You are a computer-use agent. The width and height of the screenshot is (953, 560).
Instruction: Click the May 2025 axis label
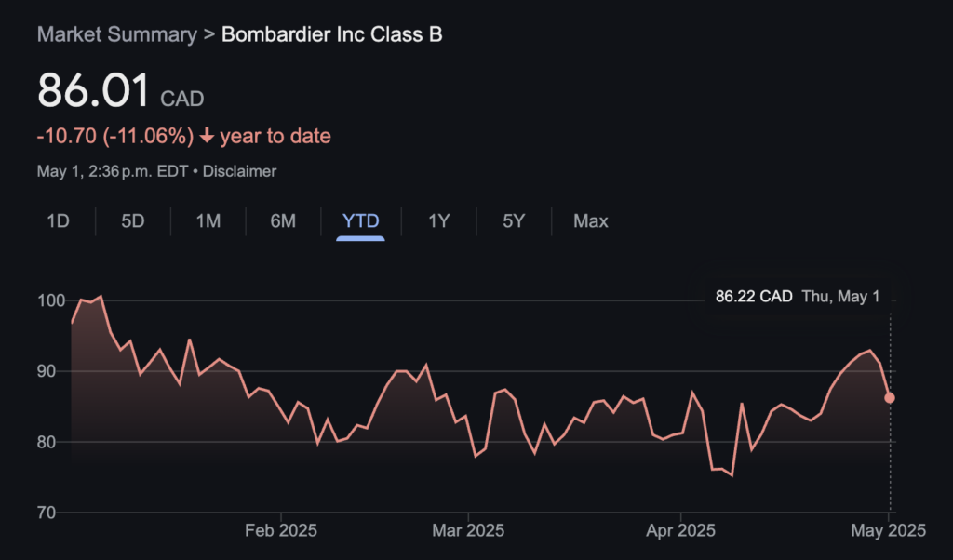pos(889,531)
